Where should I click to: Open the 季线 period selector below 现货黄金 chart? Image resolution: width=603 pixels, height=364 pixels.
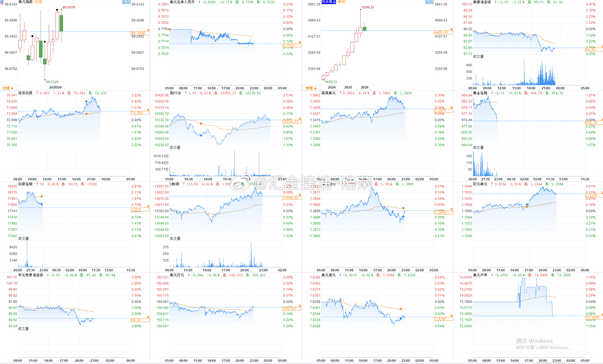click(x=311, y=88)
